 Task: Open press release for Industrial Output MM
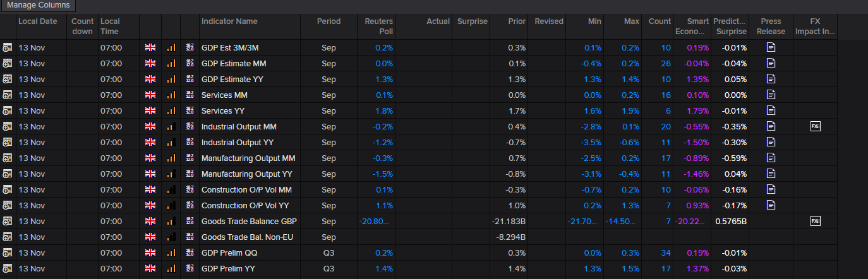point(771,126)
